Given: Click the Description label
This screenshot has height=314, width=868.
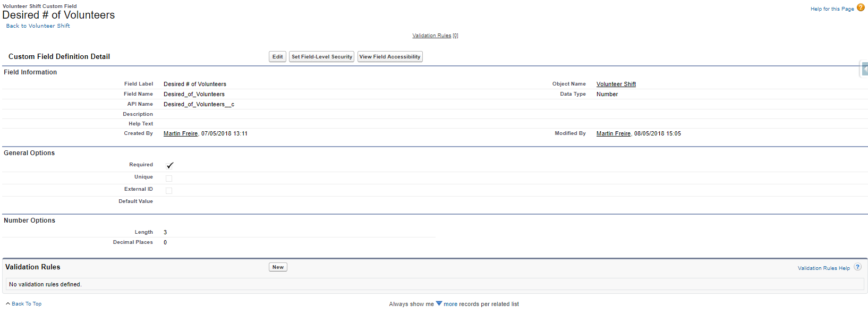Looking at the screenshot, I should pos(138,114).
